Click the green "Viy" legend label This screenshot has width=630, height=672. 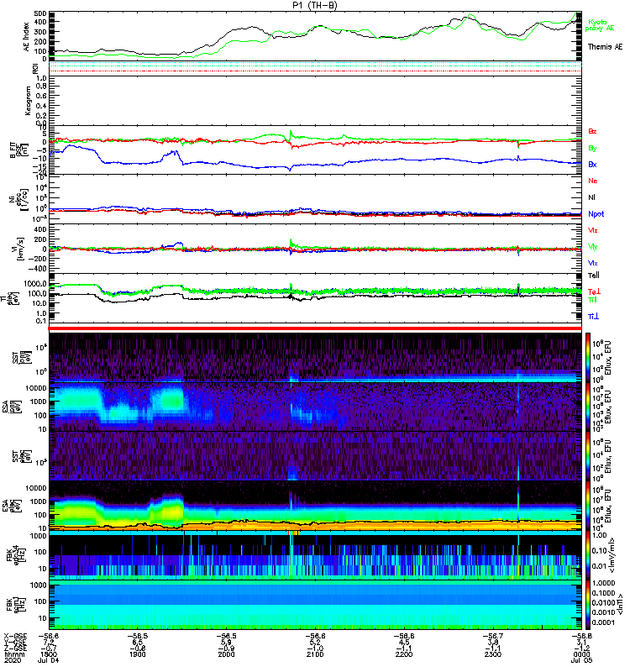592,247
